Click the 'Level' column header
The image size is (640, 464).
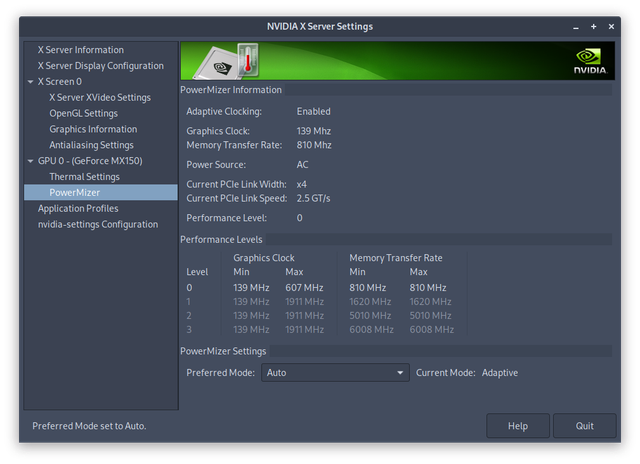pos(197,272)
